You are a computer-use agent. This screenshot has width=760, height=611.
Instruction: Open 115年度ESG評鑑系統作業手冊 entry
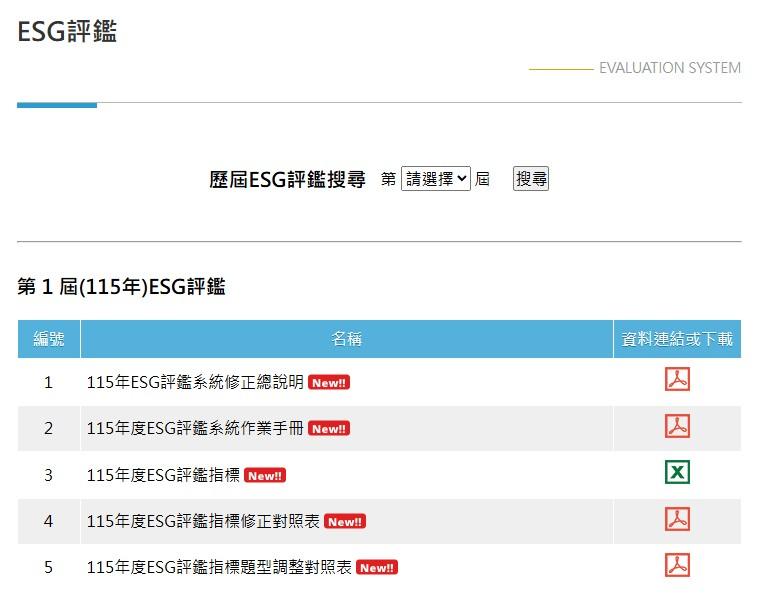(x=195, y=428)
